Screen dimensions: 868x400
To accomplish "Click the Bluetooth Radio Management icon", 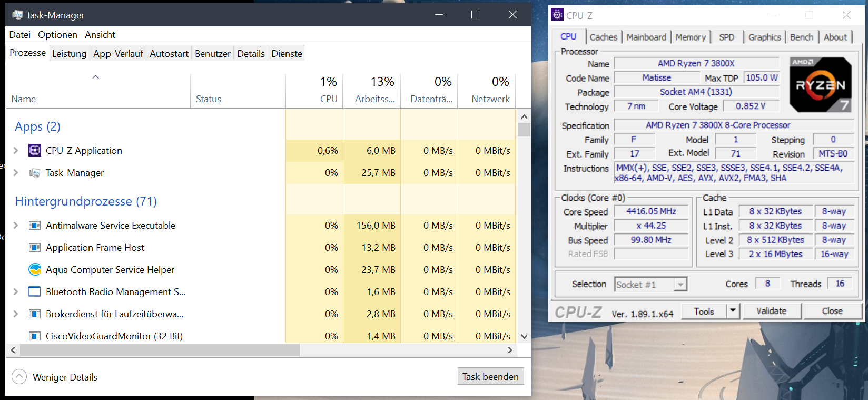I will coord(35,292).
